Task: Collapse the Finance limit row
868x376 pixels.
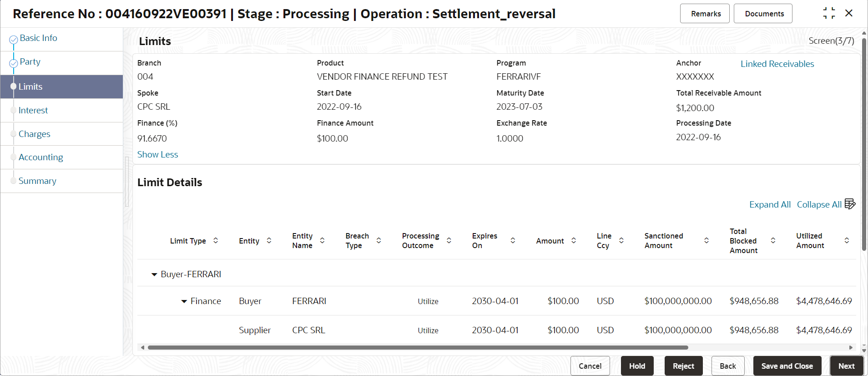Action: (184, 301)
